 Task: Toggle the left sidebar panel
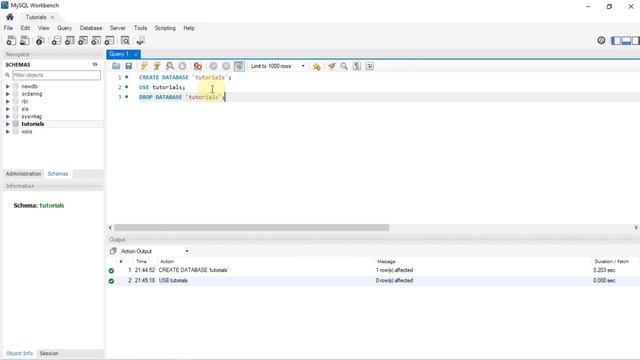(616, 40)
